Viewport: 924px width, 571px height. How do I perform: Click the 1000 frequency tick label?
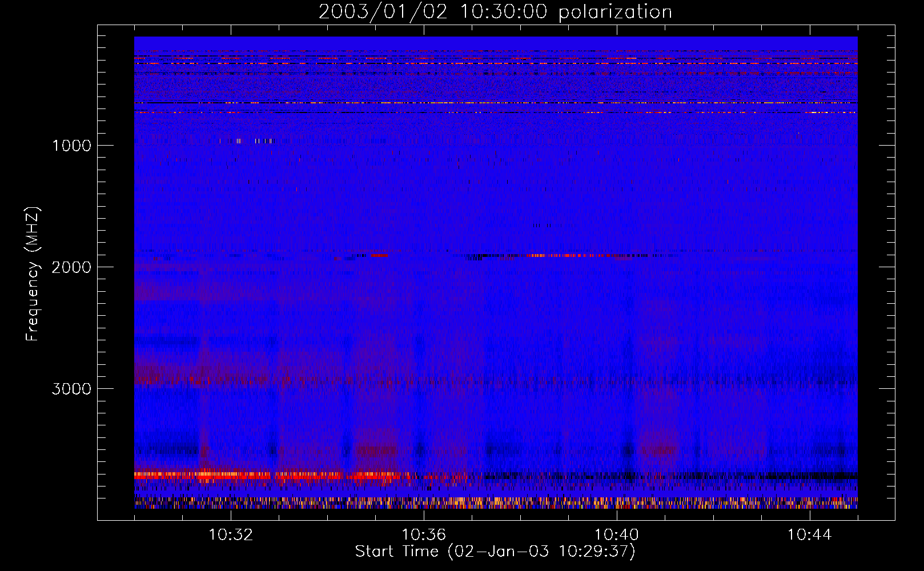pos(71,146)
